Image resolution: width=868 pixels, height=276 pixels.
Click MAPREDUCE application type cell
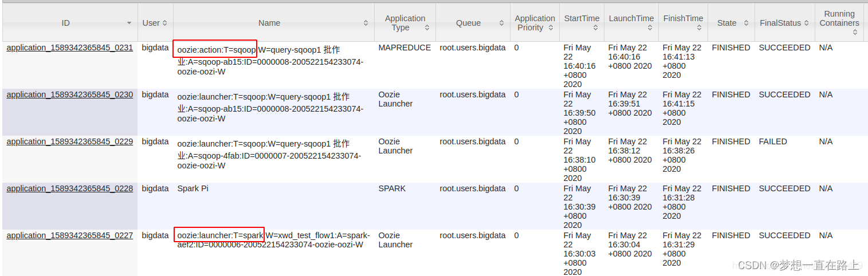pos(404,48)
